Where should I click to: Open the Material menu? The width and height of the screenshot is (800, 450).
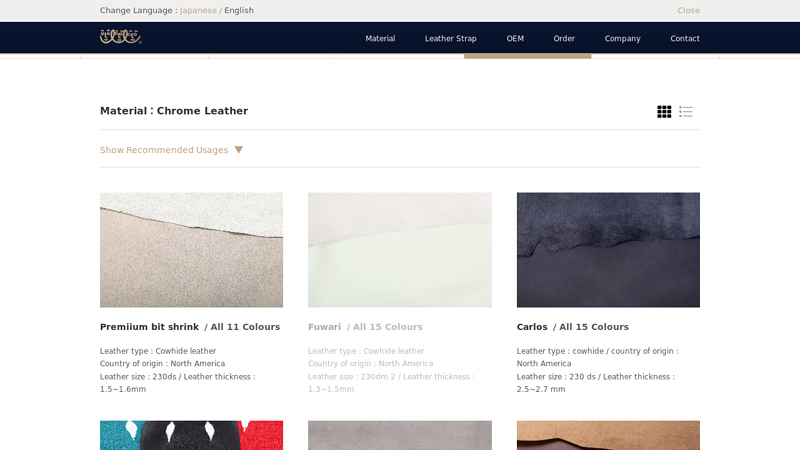click(380, 39)
